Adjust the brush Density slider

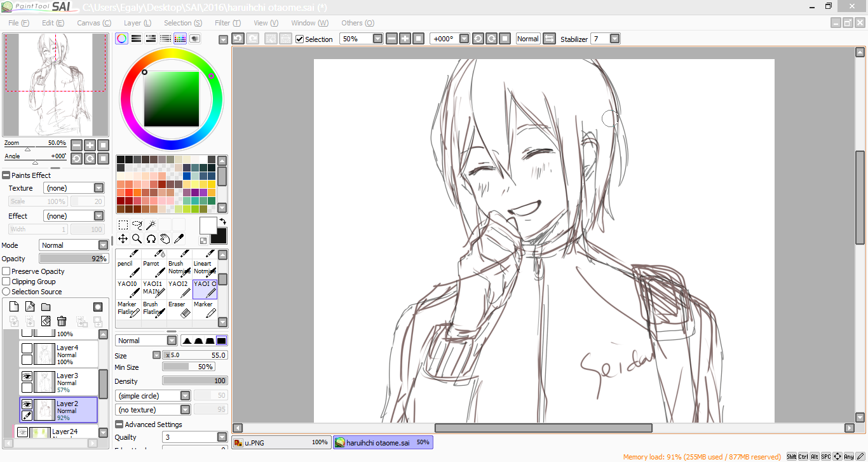(x=195, y=381)
